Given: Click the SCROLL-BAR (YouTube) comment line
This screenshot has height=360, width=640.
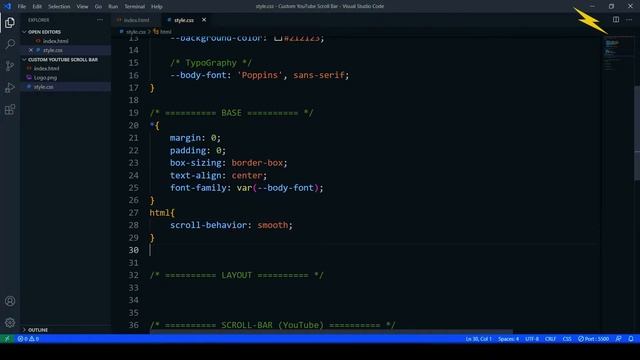Looking at the screenshot, I should click(272, 325).
